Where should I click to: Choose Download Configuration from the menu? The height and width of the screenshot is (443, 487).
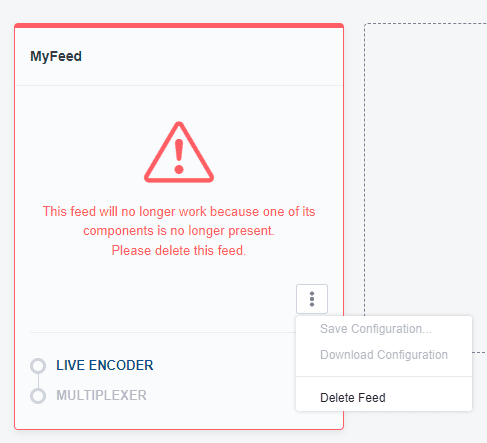click(384, 355)
